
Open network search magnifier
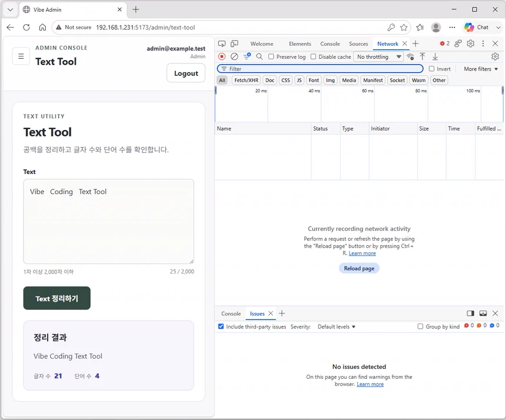click(259, 57)
